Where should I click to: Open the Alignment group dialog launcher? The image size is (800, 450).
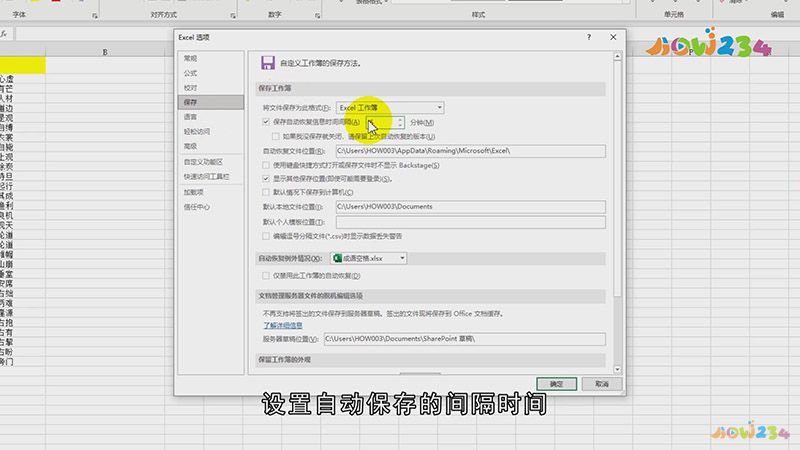click(233, 16)
